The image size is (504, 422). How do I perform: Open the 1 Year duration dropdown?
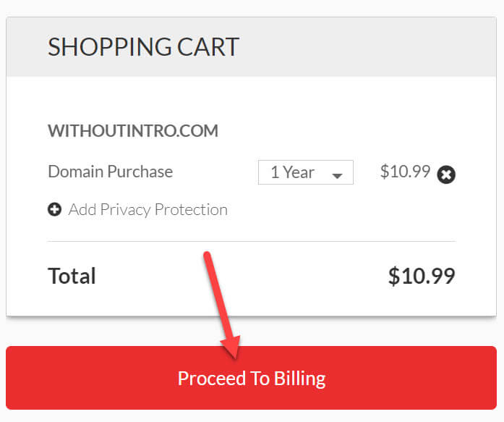[305, 172]
